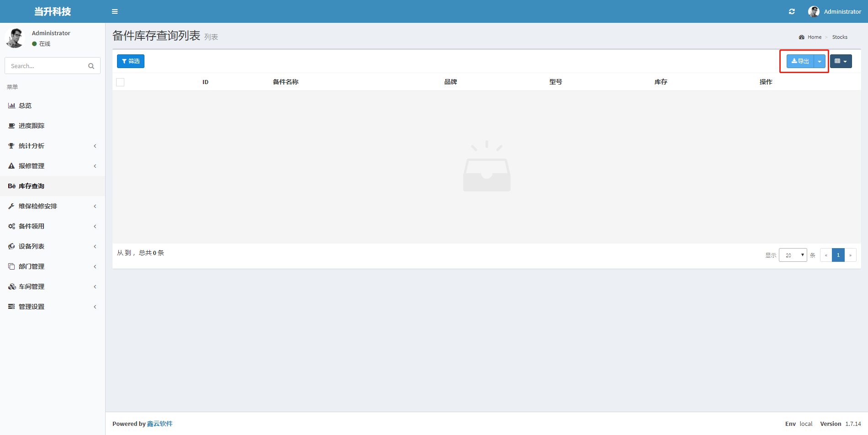
Task: Expand the 报修管理 sidebar menu
Action: (x=31, y=166)
